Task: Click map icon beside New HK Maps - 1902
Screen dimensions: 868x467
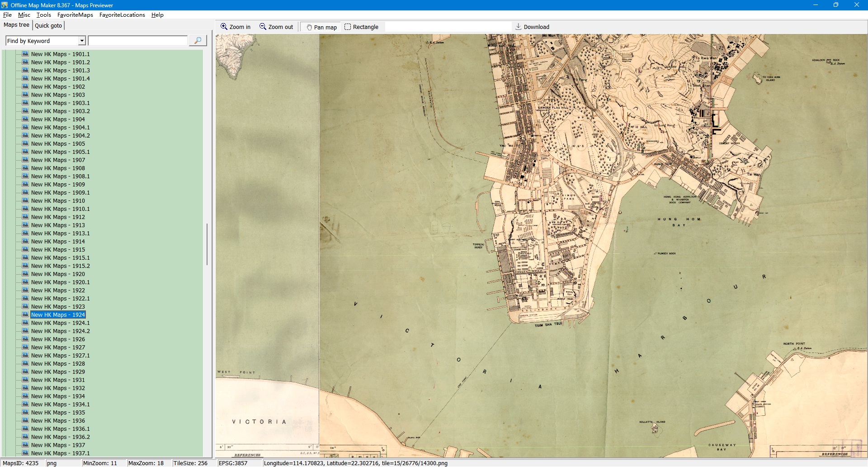Action: click(x=25, y=86)
